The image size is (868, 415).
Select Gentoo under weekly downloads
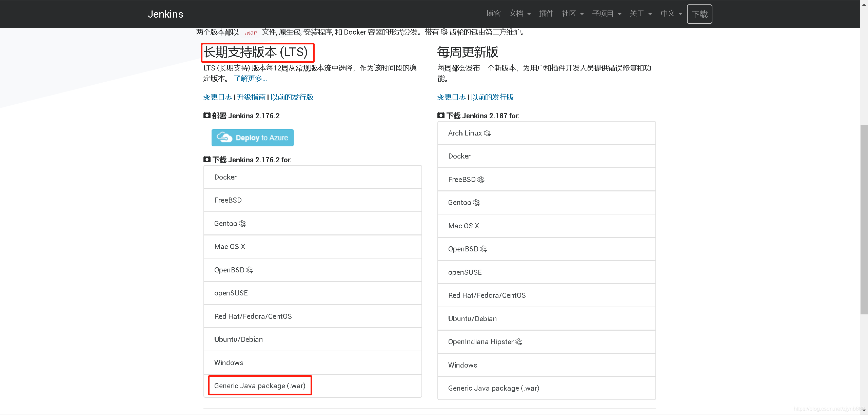click(x=547, y=203)
